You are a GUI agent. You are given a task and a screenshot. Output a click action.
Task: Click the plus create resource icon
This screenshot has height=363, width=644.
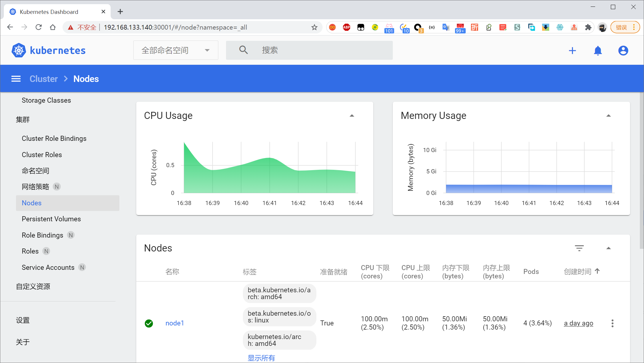tap(572, 51)
